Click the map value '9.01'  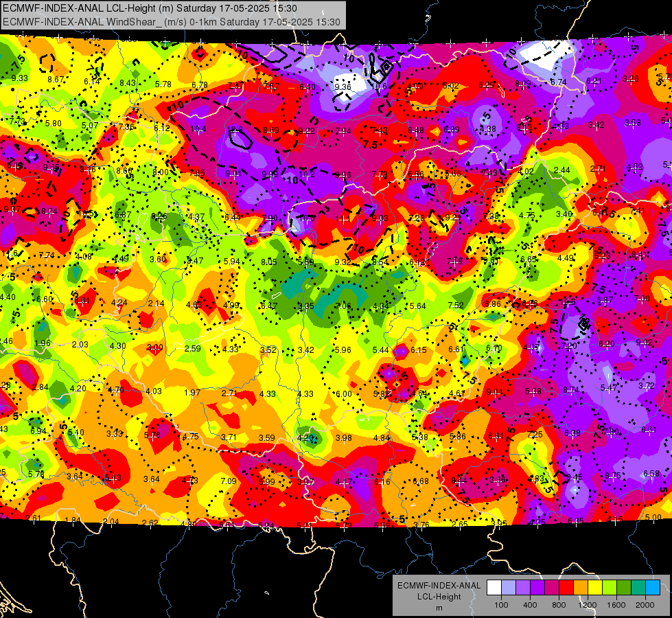tap(233, 174)
